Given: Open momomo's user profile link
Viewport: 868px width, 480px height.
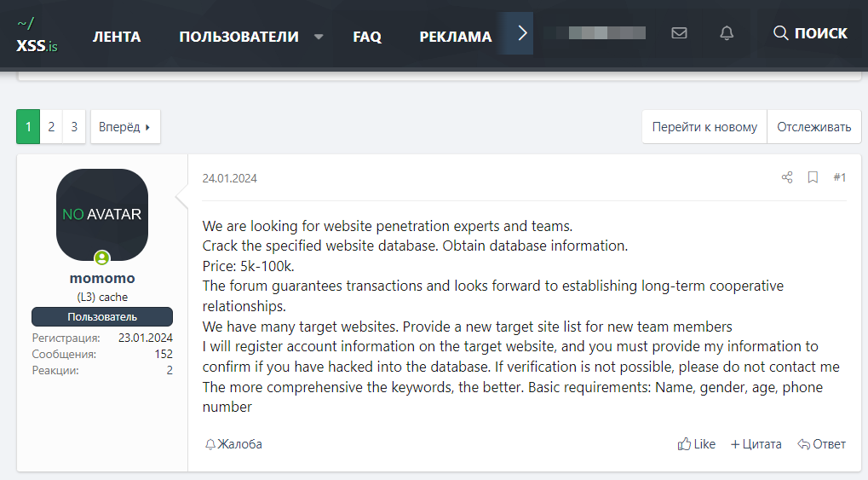Looking at the screenshot, I should [x=102, y=278].
